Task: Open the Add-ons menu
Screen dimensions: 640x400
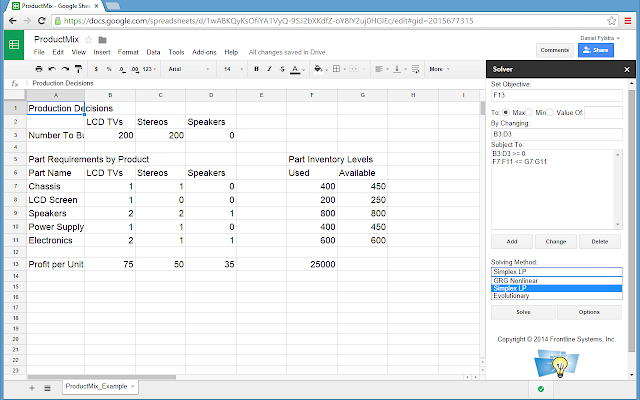Action: [204, 52]
